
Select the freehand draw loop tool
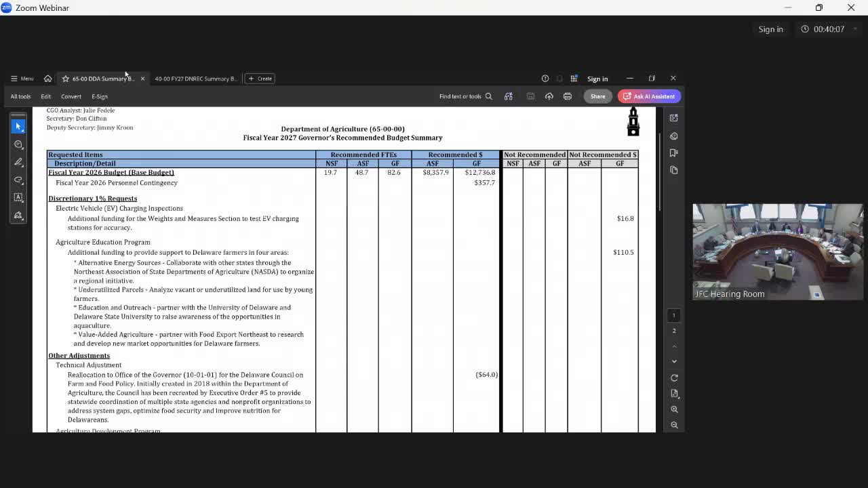click(18, 180)
